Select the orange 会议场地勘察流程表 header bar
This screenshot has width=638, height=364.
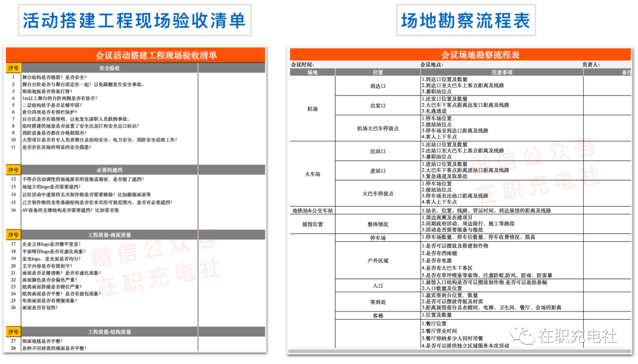[464, 55]
